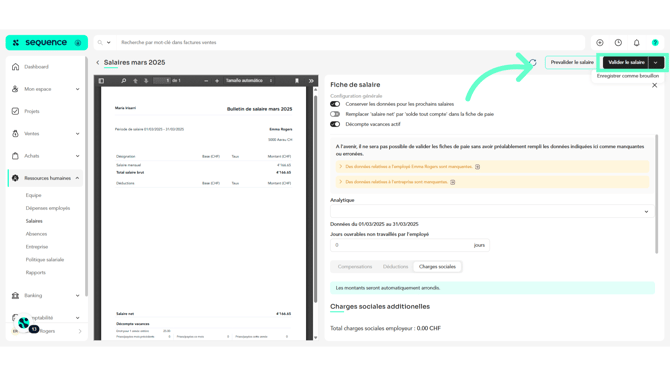
Task: Switch to the Compensations tab
Action: [355, 267]
